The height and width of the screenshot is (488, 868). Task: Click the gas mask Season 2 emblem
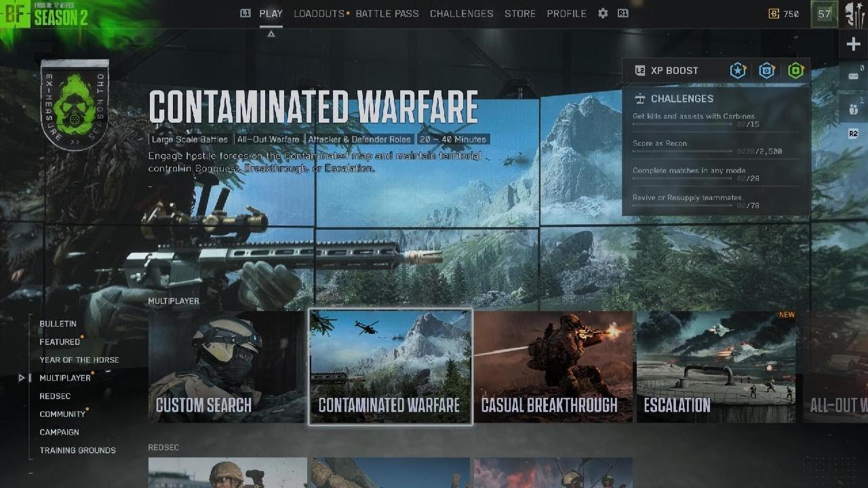click(x=75, y=104)
